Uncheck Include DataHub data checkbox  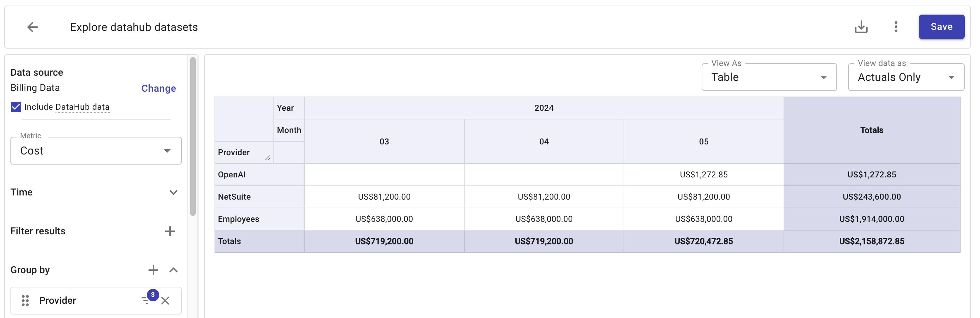(x=16, y=107)
